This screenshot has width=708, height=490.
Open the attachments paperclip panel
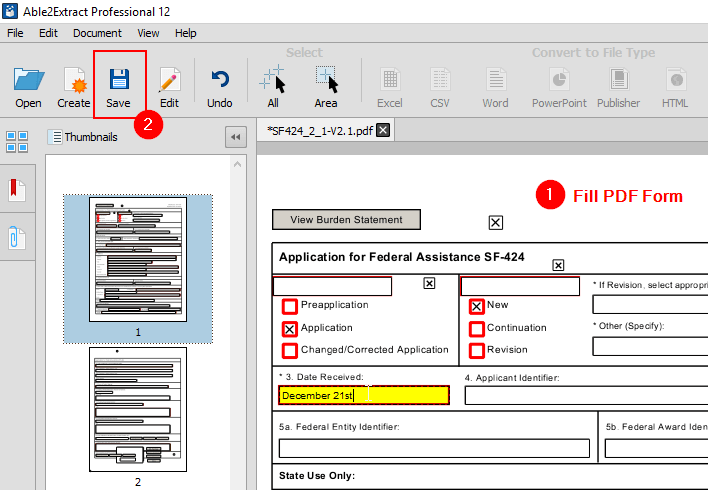(17, 238)
